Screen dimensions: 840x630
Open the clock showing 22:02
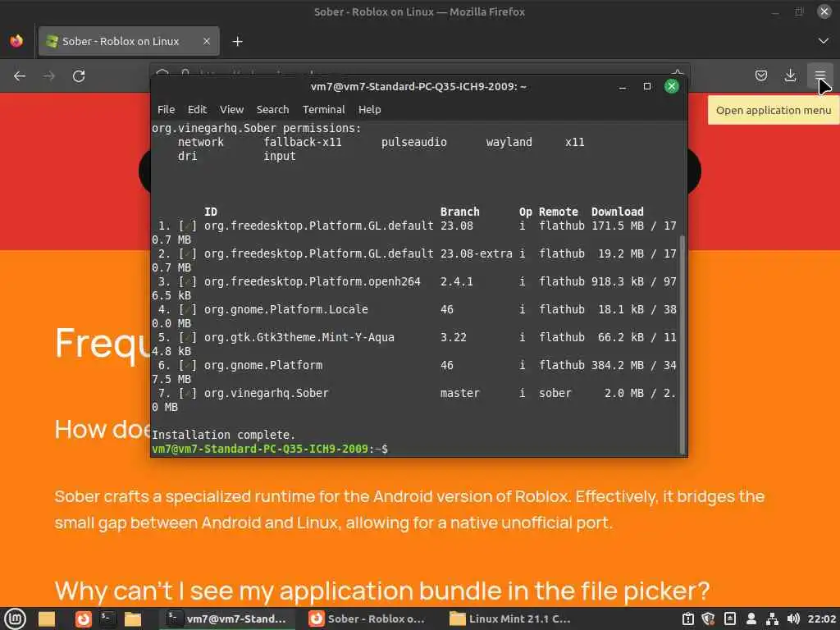[822, 619]
